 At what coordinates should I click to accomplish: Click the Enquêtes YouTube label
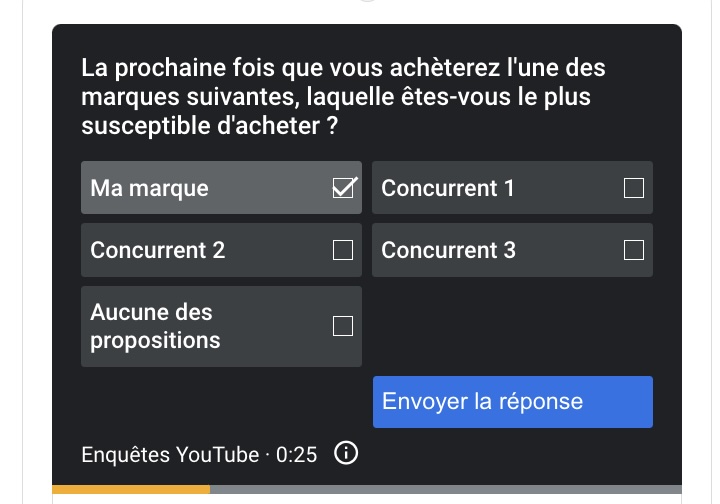coord(170,455)
